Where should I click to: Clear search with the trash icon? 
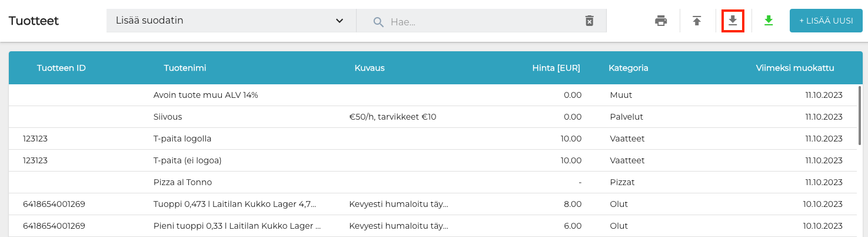tap(589, 21)
